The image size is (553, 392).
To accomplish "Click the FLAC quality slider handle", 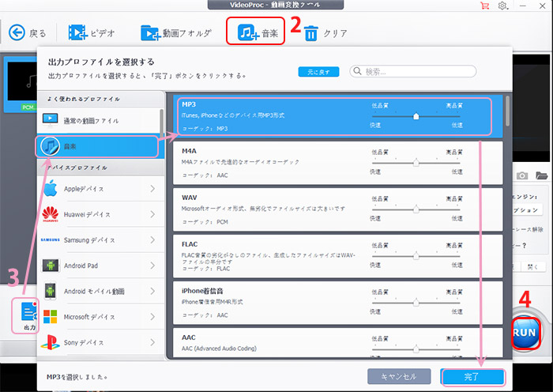I will 416,256.
